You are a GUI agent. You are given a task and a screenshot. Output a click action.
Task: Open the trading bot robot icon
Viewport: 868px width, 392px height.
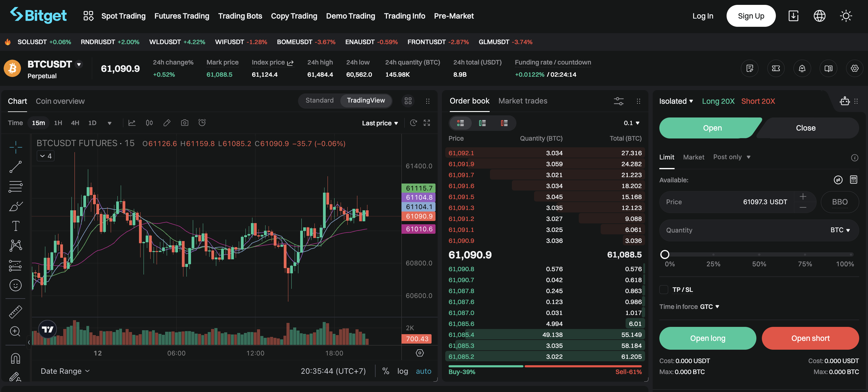pyautogui.click(x=845, y=101)
